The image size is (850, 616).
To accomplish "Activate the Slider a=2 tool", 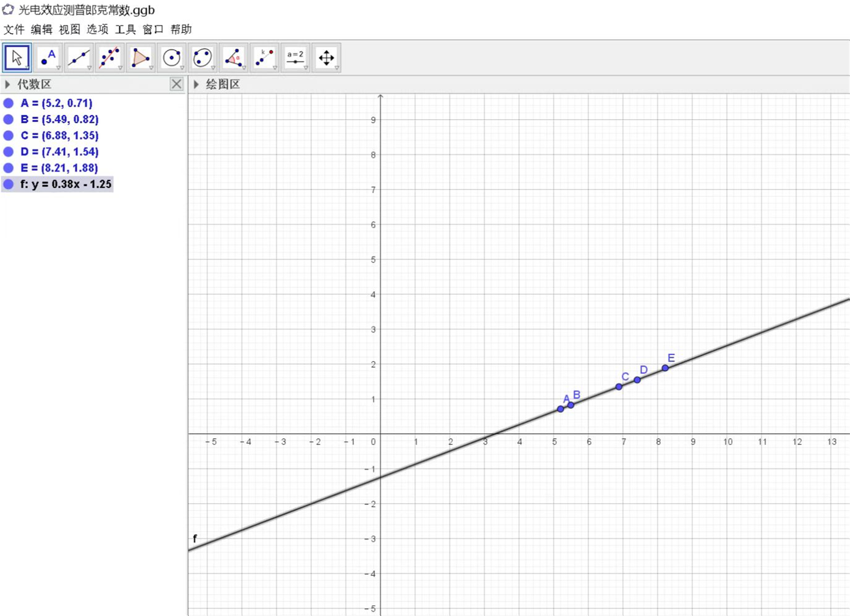I will click(x=295, y=57).
